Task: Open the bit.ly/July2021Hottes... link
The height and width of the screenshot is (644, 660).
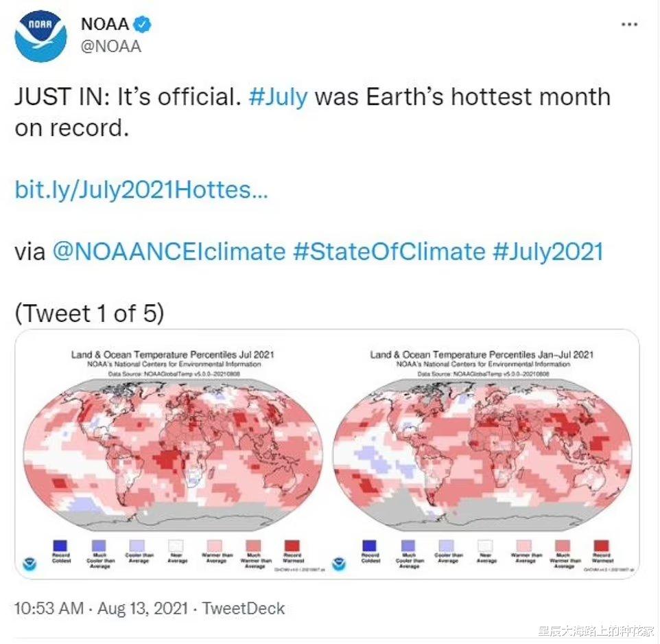Action: (x=141, y=190)
